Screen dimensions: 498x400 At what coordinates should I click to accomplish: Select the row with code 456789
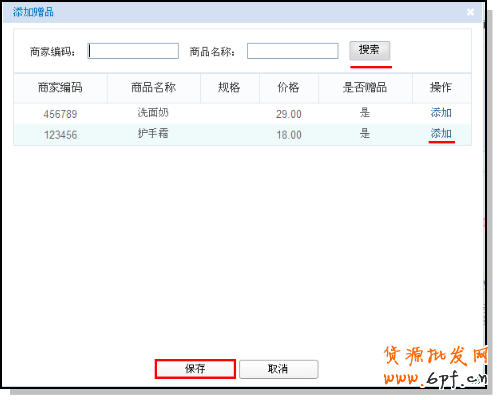click(x=242, y=114)
